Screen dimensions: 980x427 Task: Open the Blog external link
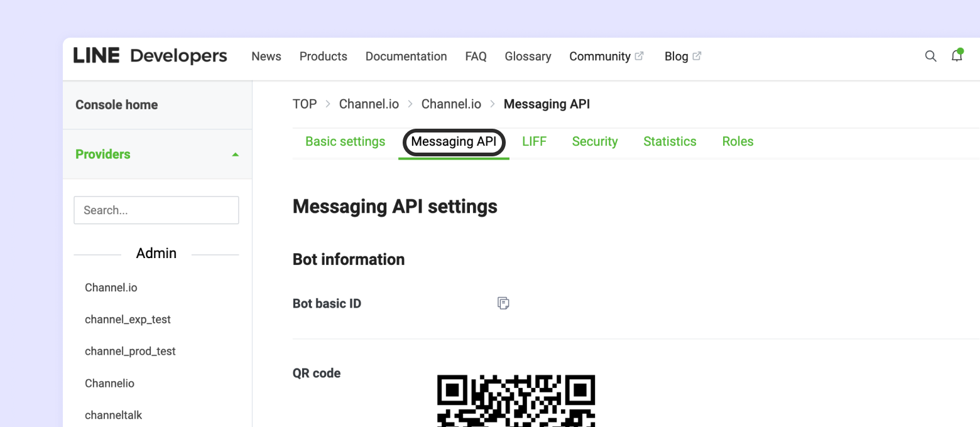pyautogui.click(x=683, y=57)
